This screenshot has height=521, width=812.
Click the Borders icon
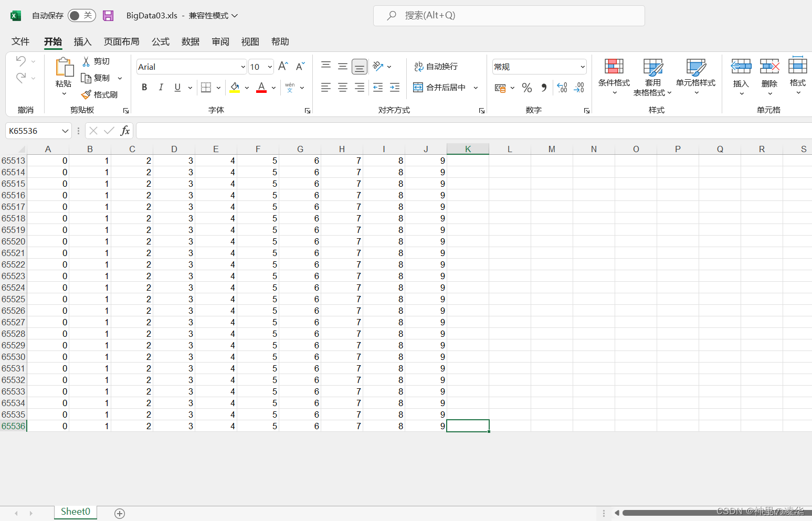coord(206,88)
